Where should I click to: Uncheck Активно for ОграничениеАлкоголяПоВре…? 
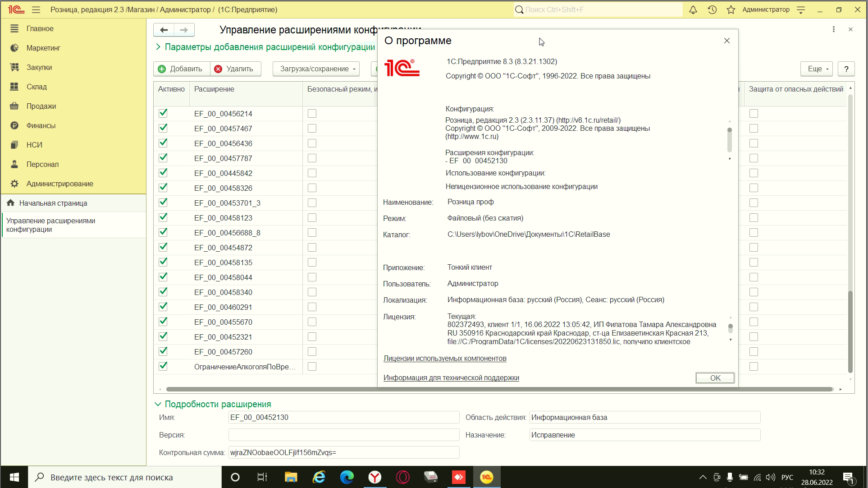163,366
